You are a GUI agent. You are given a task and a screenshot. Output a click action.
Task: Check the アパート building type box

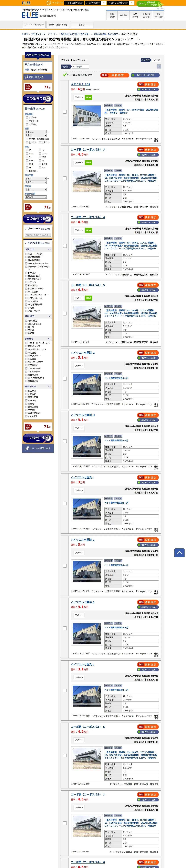27,118
